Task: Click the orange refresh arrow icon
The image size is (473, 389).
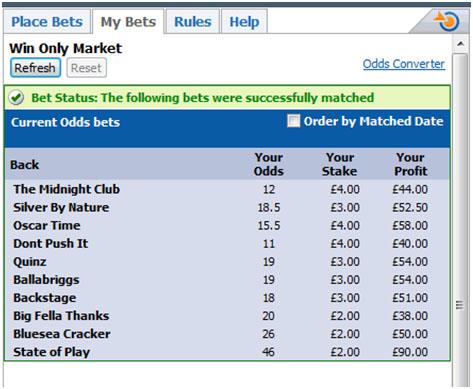Action: pyautogui.click(x=448, y=21)
